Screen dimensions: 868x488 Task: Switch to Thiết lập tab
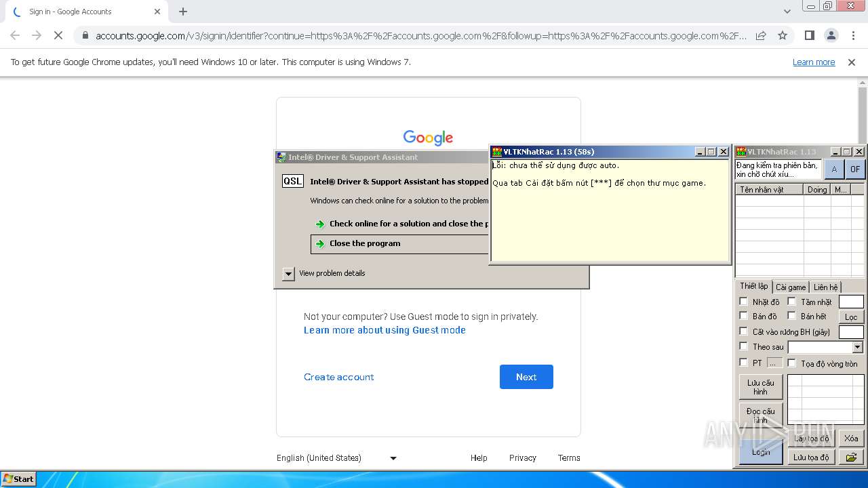(x=754, y=286)
